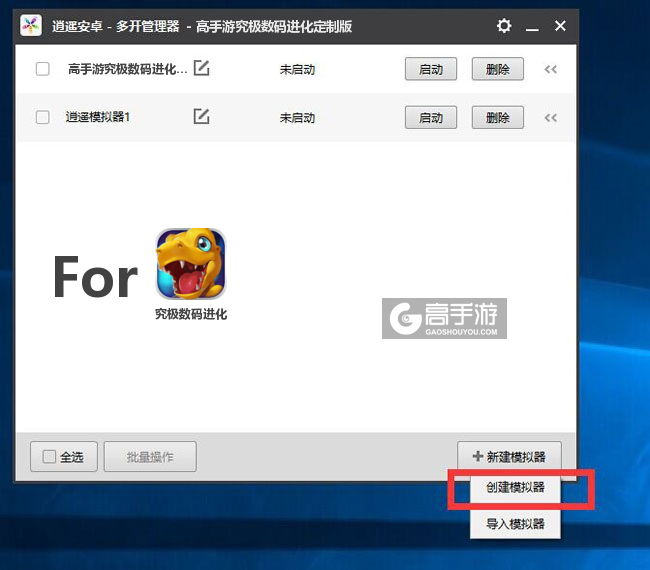Image resolution: width=650 pixels, height=570 pixels.
Task: Select the 高手游究极数码进化 name text
Action: [x=128, y=69]
